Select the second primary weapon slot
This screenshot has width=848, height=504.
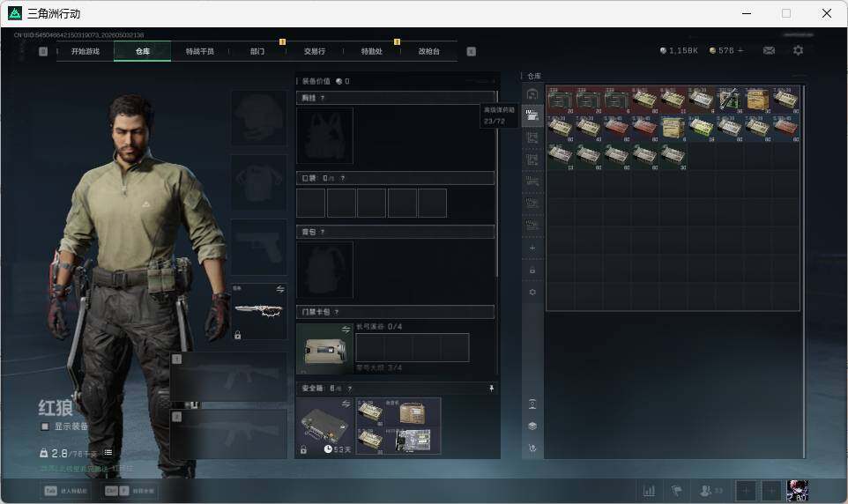coord(229,434)
